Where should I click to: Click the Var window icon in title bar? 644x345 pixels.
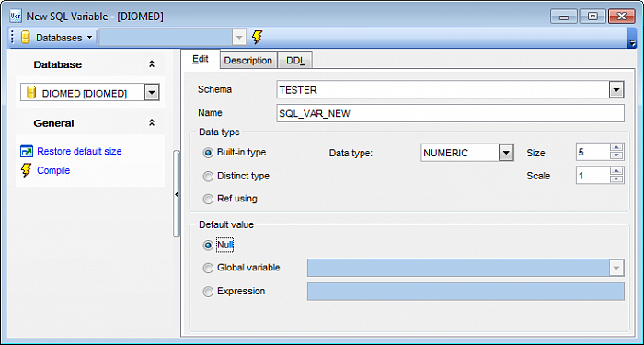coord(16,17)
